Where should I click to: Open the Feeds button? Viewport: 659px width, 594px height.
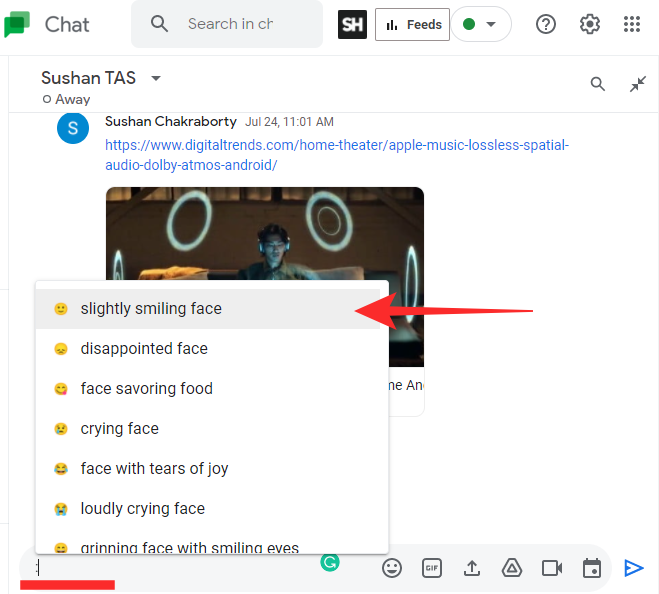(x=412, y=25)
